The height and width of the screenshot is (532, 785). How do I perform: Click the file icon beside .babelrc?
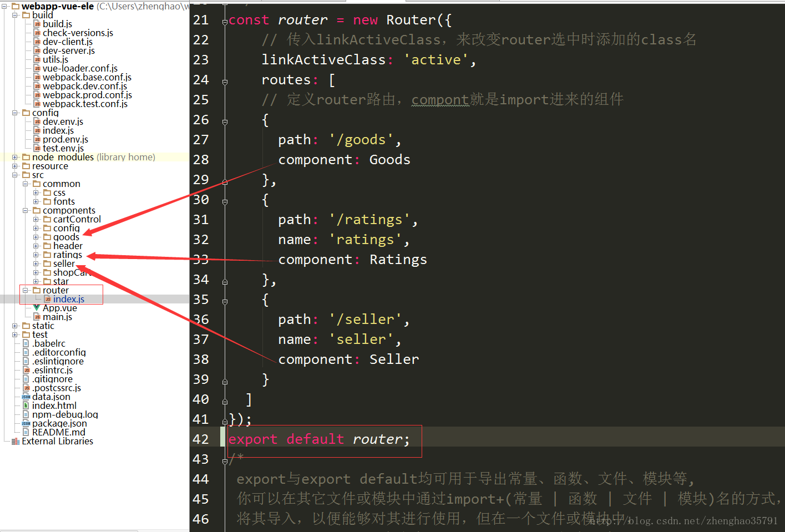[26, 343]
